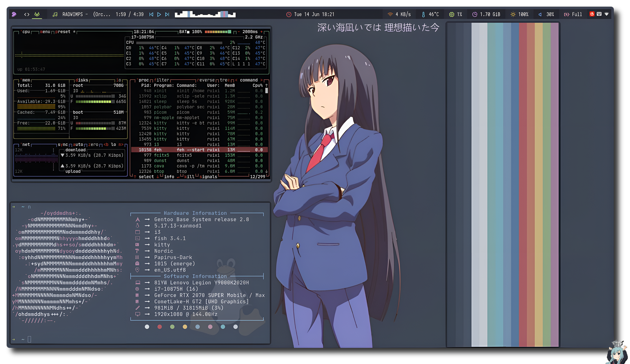This screenshot has height=364, width=630.
Task: Click the sun brightness icon
Action: [513, 14]
